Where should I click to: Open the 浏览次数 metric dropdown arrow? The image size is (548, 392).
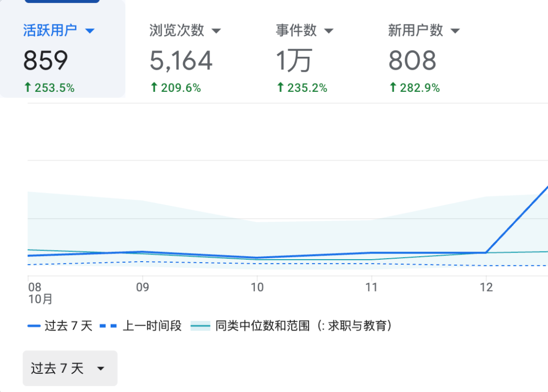point(216,31)
